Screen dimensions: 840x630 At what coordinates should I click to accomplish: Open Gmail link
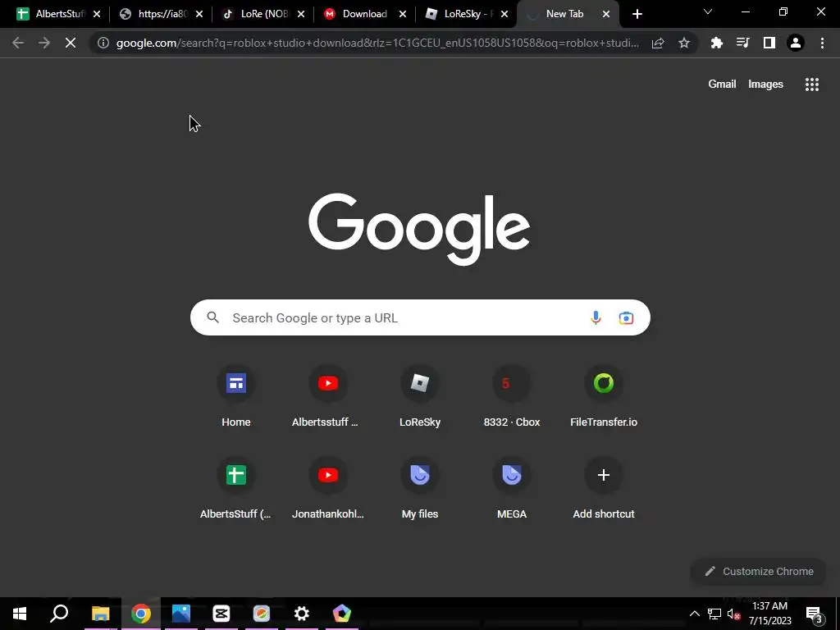(722, 84)
